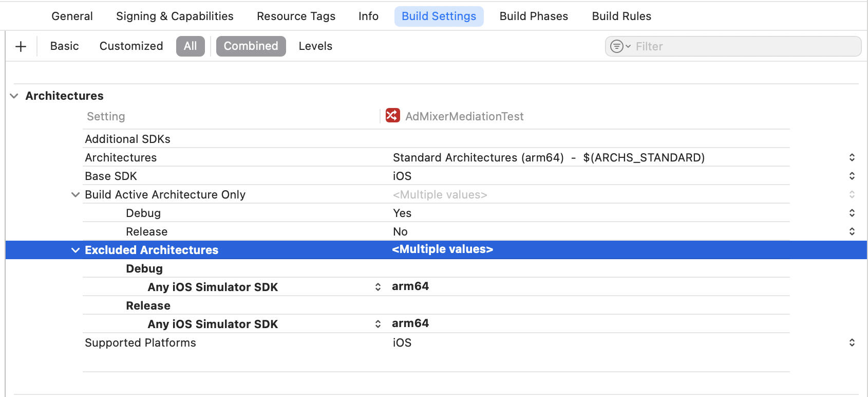Click the filter options icon in search field
The width and height of the screenshot is (868, 397).
(x=619, y=47)
